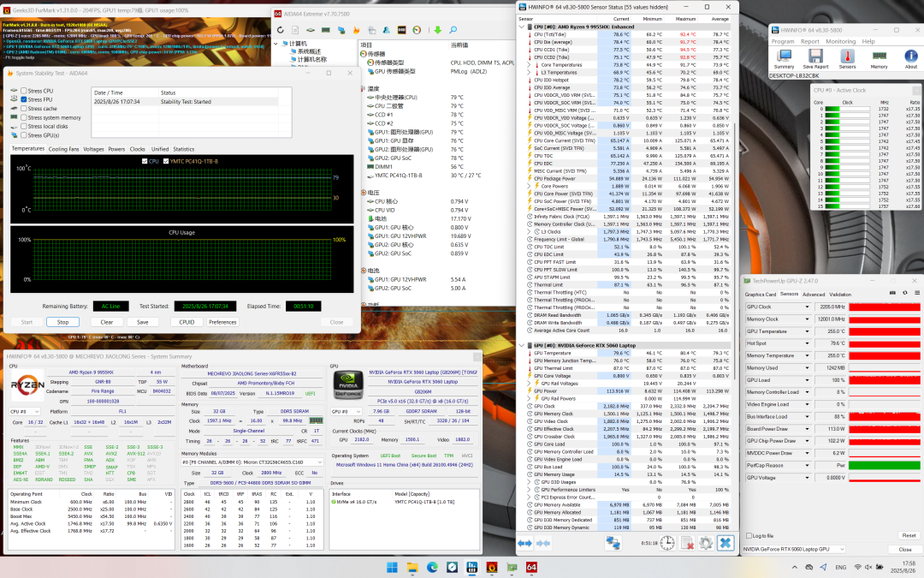Open the GPU Load sensor dropdown
Screen dimensions: 924x578
tap(807, 380)
